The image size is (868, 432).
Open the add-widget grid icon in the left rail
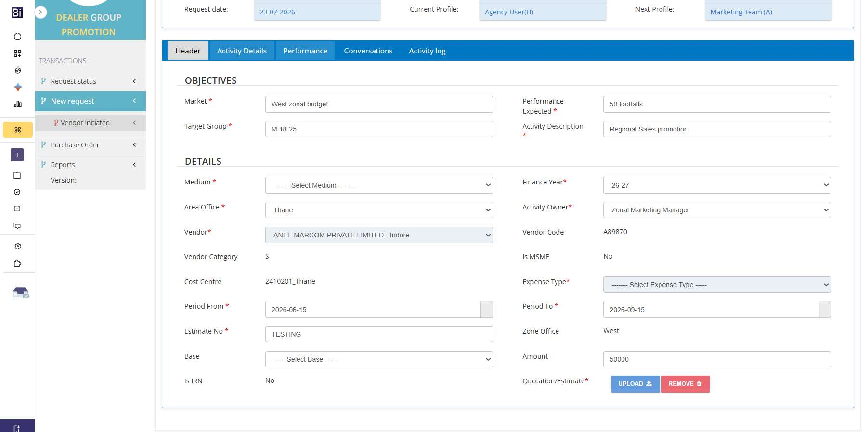point(18,53)
